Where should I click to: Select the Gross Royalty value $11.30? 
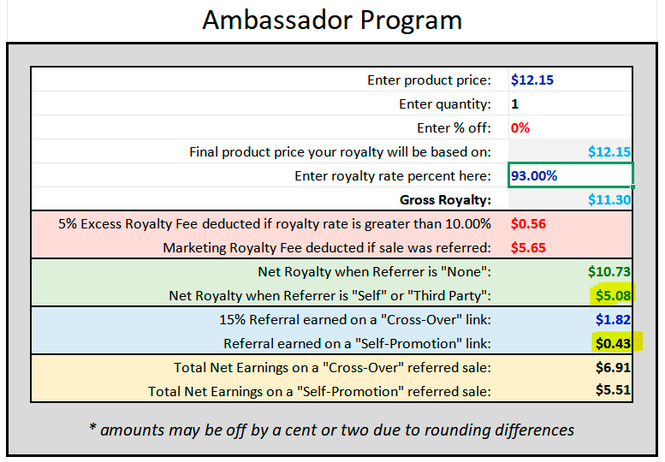pos(570,199)
